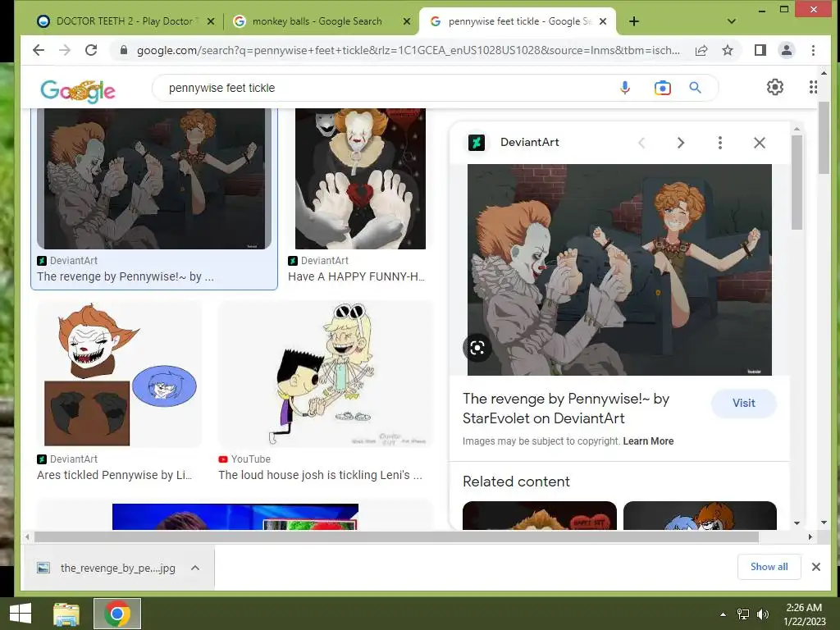Select the 'Have A HAPPY FUNNY' thumbnail
Screen dimensions: 840x630
click(361, 178)
